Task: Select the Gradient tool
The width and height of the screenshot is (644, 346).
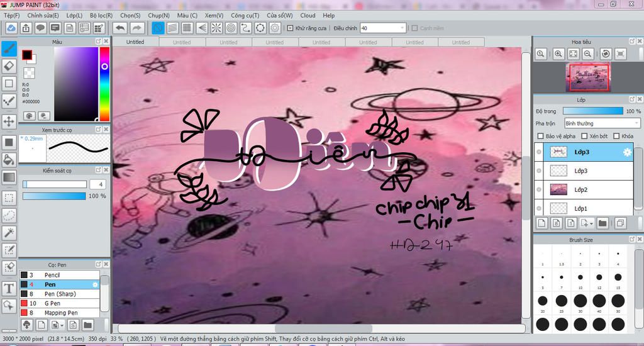Action: (9, 177)
